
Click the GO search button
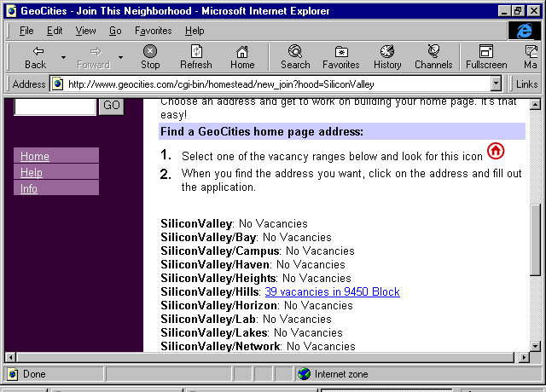tap(112, 106)
